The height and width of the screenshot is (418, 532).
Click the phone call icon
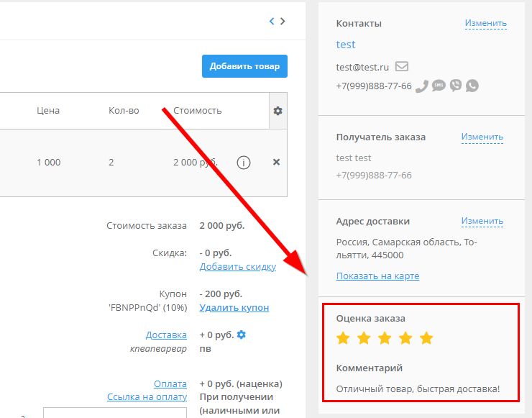[x=422, y=86]
